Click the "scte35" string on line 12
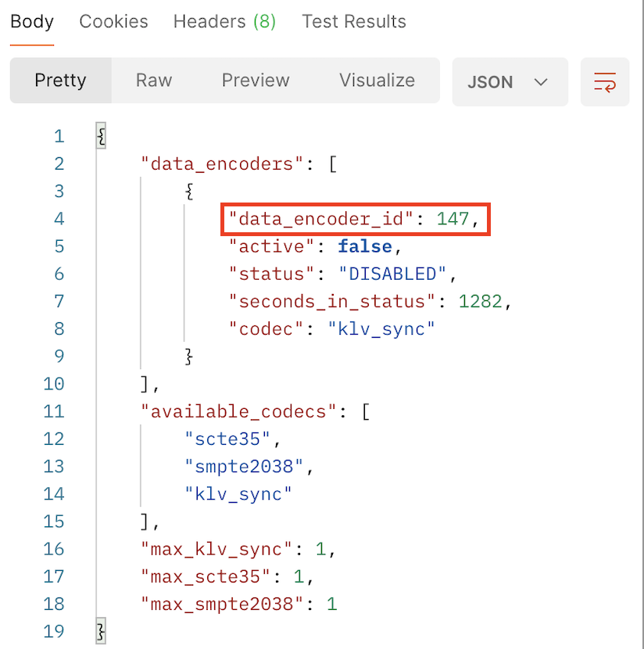 tap(227, 439)
